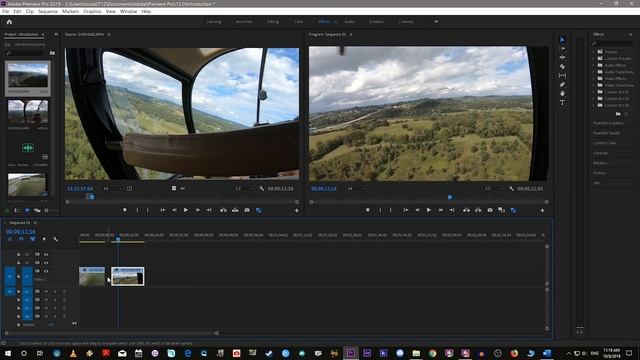
Task: Click the Home icon
Action: (x=9, y=22)
